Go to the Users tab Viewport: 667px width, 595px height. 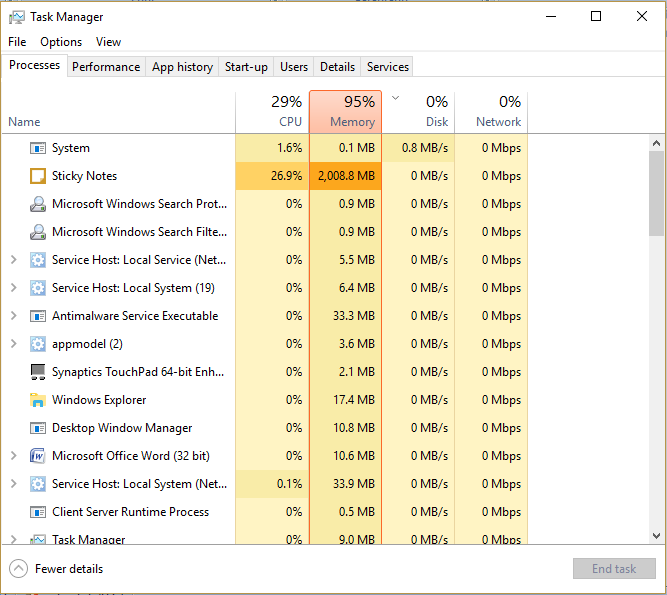tap(294, 67)
